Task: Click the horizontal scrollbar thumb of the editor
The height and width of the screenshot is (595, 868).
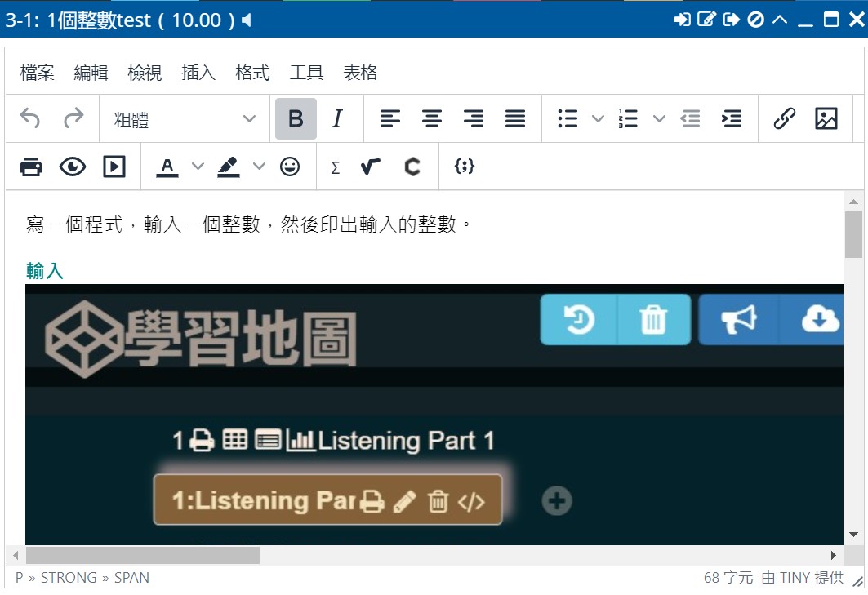Action: 143,555
